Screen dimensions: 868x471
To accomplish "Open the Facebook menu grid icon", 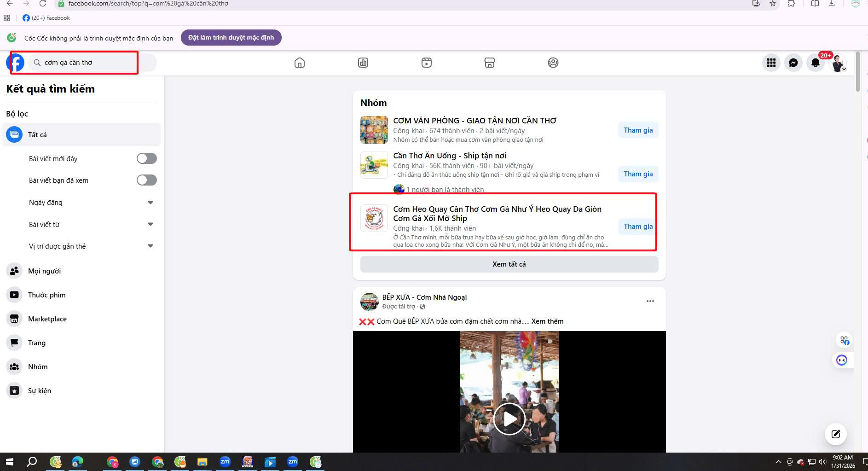I will (x=771, y=63).
